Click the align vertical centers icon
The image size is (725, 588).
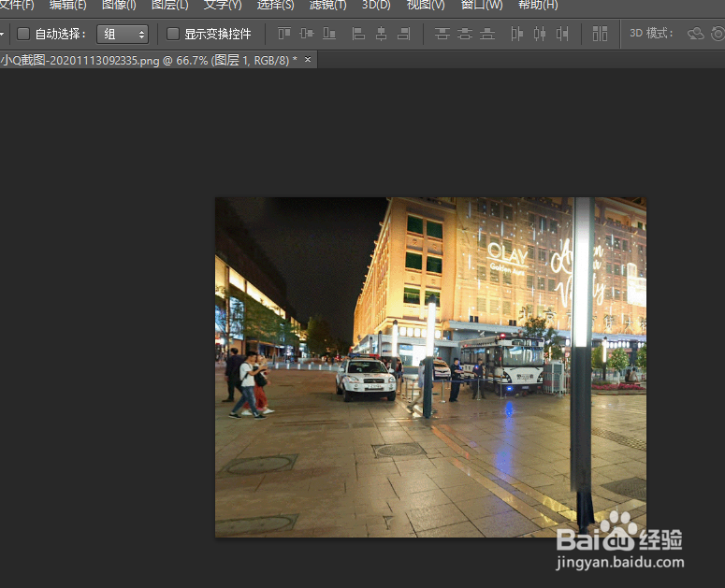pos(307,34)
